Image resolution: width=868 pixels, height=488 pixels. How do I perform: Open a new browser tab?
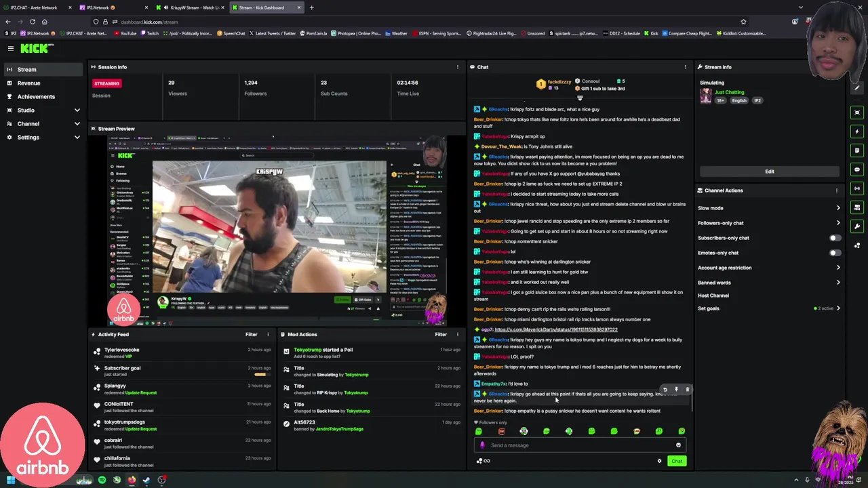[311, 7]
